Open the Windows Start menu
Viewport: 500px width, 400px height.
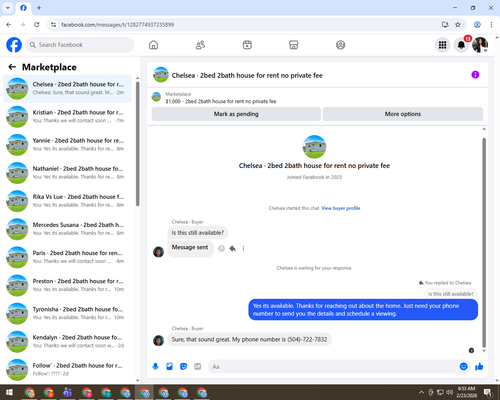click(9, 392)
